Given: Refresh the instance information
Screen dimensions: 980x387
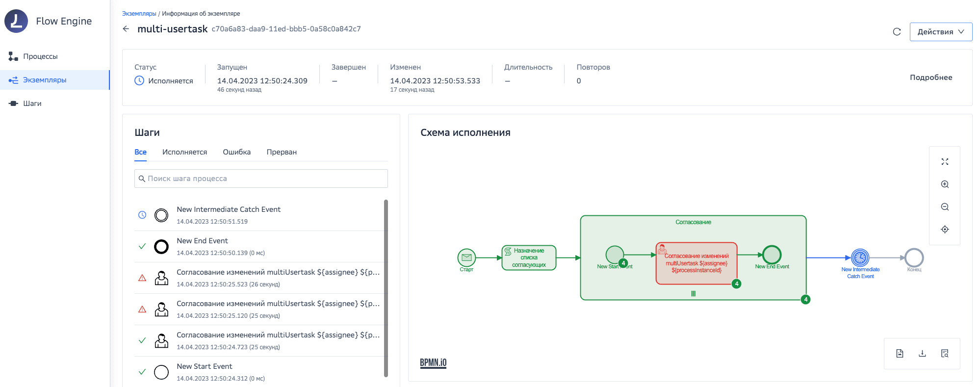Looking at the screenshot, I should point(897,32).
